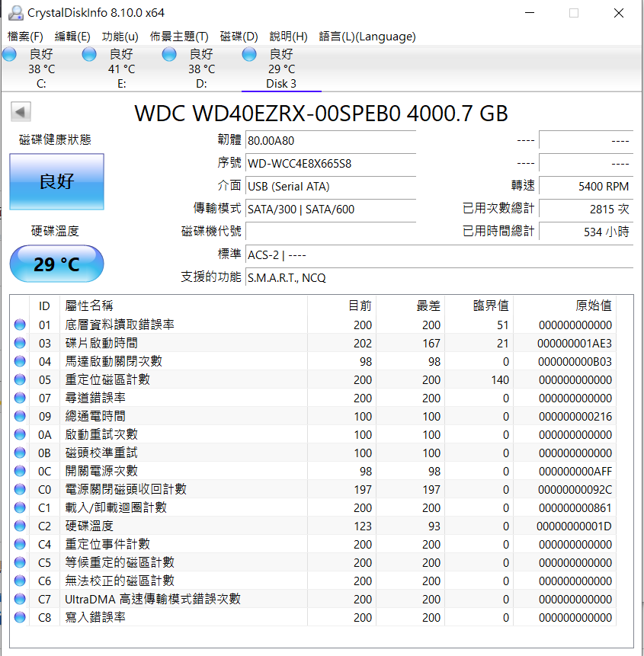Viewport: 644px width, 656px height.
Task: Open the 檔案(F) menu
Action: pyautogui.click(x=25, y=37)
